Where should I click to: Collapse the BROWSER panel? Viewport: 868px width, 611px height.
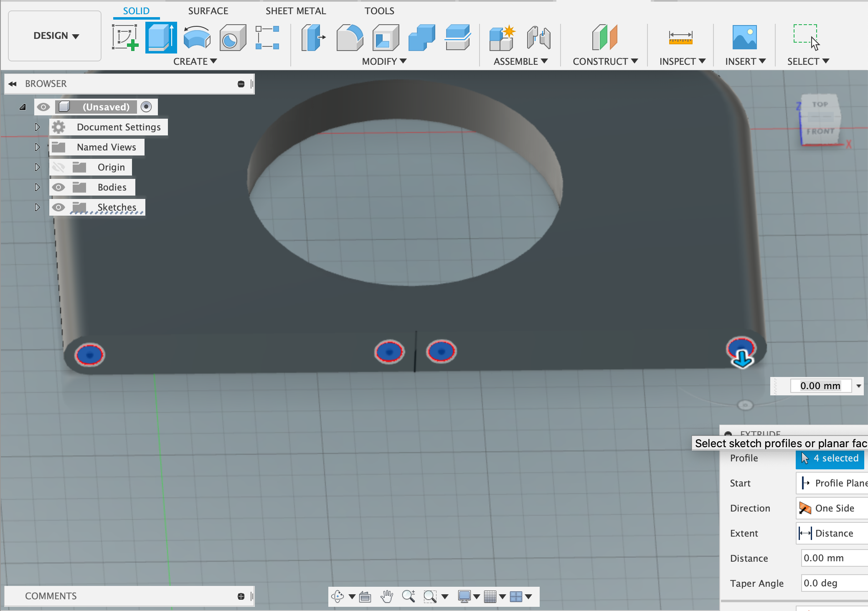pyautogui.click(x=12, y=84)
